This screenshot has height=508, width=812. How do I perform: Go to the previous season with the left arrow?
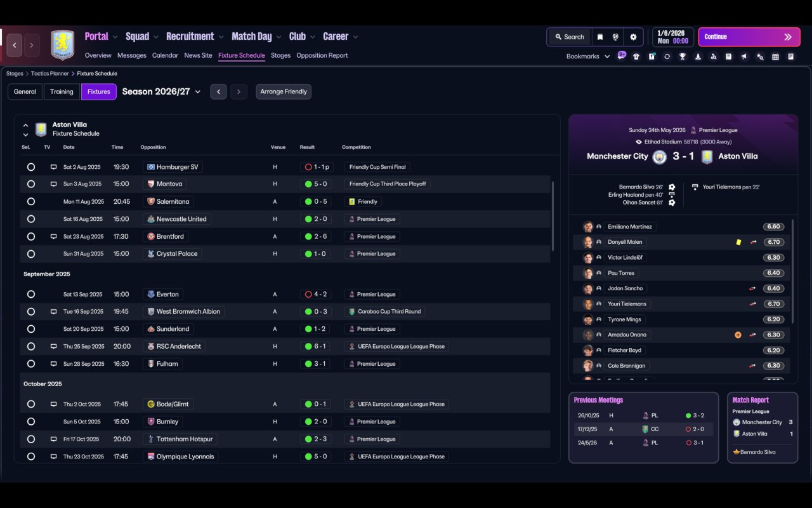click(x=218, y=92)
